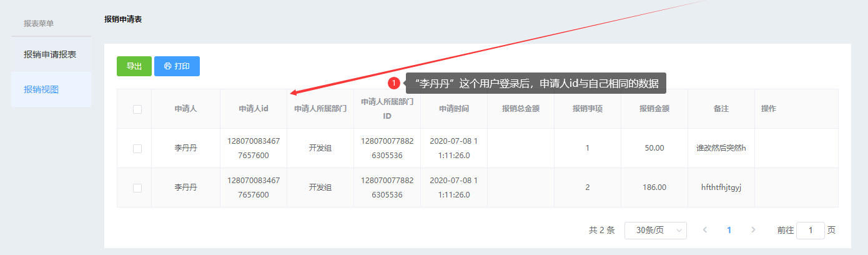This screenshot has height=255, width=868.
Task: Click 李丹丹 in the 50.00 row
Action: [x=185, y=148]
